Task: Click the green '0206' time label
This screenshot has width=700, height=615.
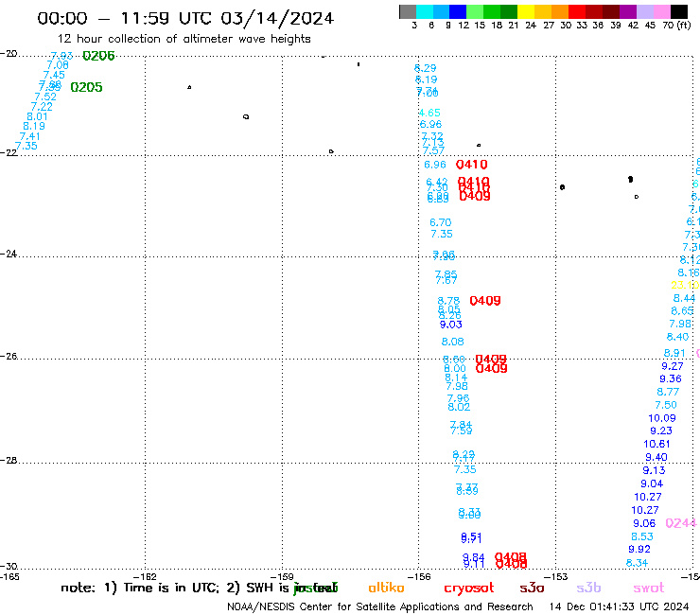Action: pyautogui.click(x=98, y=56)
